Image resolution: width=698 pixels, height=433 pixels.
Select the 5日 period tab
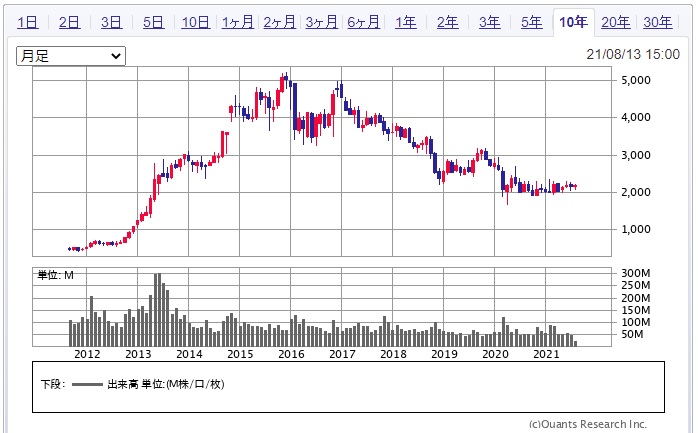[x=154, y=22]
